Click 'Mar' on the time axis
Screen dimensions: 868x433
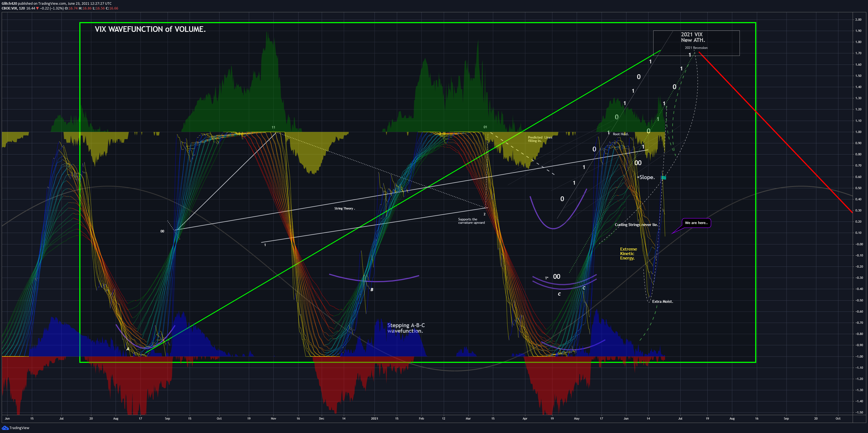coord(468,418)
